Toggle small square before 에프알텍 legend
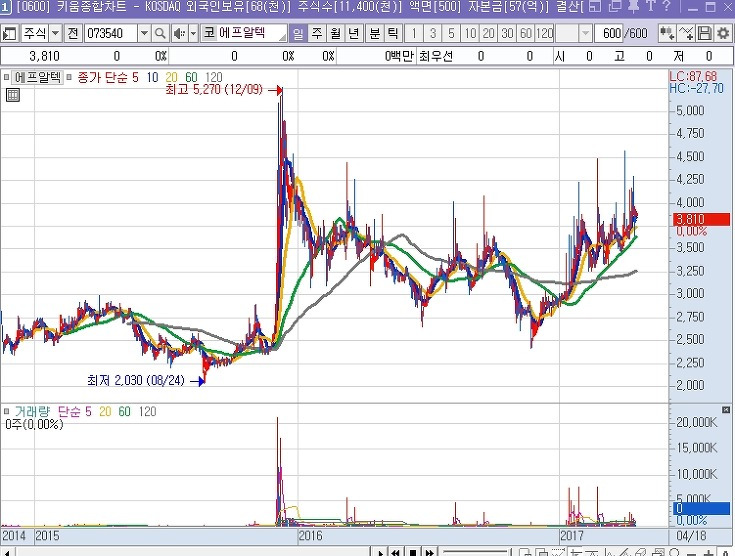735x556 pixels. [x=7, y=77]
